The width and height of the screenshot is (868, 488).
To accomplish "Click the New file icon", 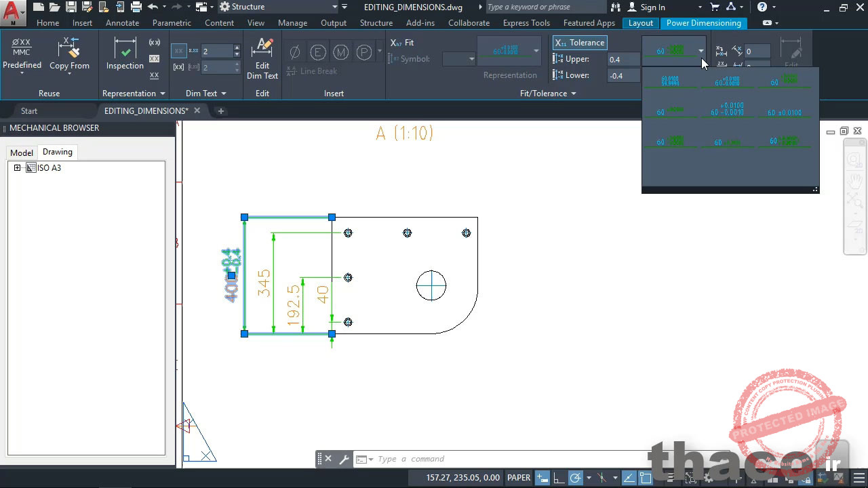I will 39,7.
